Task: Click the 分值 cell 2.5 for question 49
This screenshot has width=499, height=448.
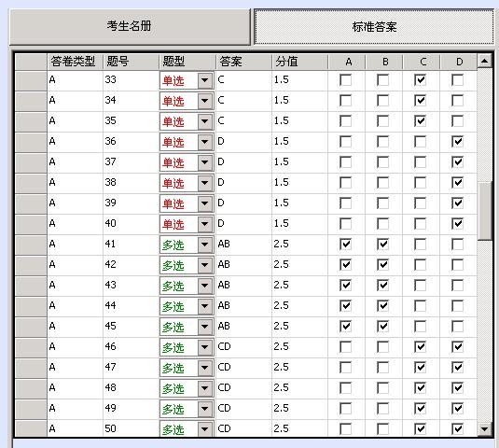Action: 299,409
